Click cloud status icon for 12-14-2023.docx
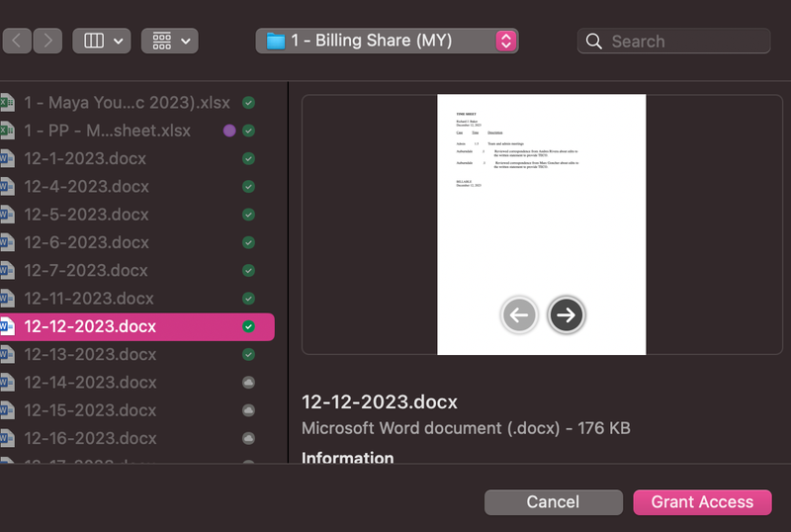This screenshot has height=532, width=791. (249, 383)
